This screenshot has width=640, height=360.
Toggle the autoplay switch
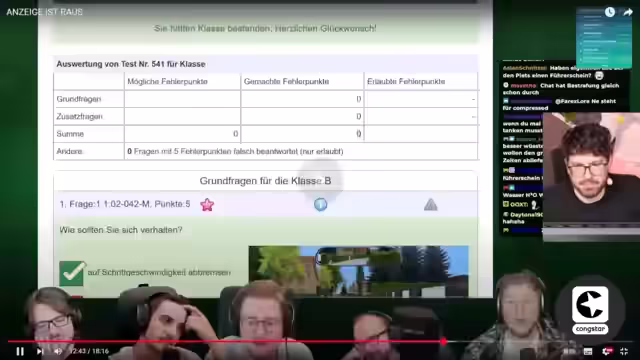click(569, 351)
